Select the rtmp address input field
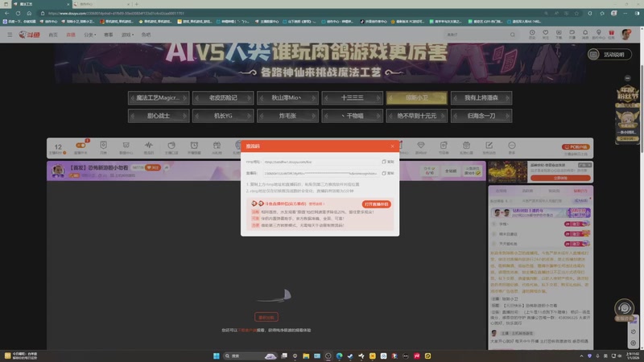The height and width of the screenshot is (362, 644). pos(320,162)
